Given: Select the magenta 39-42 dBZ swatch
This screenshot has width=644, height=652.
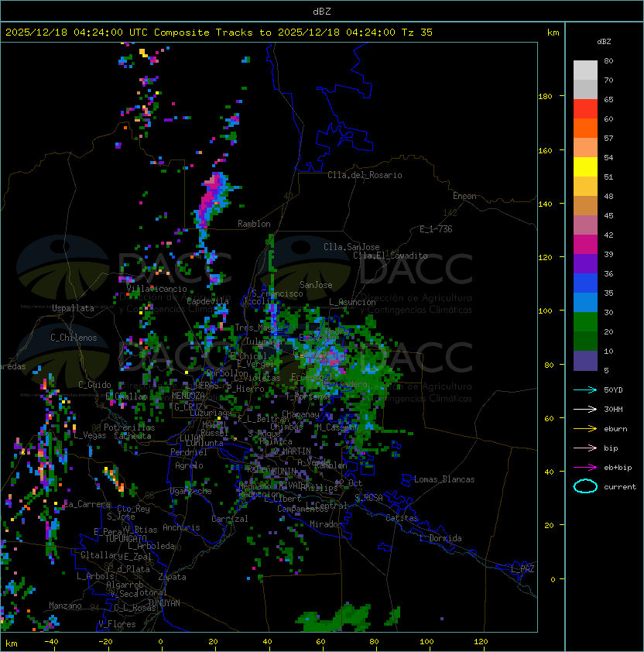Looking at the screenshot, I should pos(585,245).
